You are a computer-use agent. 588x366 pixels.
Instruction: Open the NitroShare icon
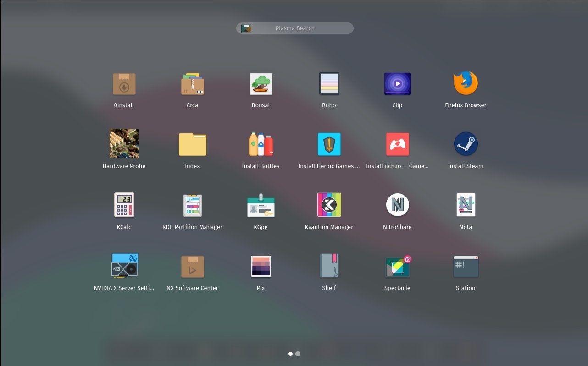tap(398, 205)
